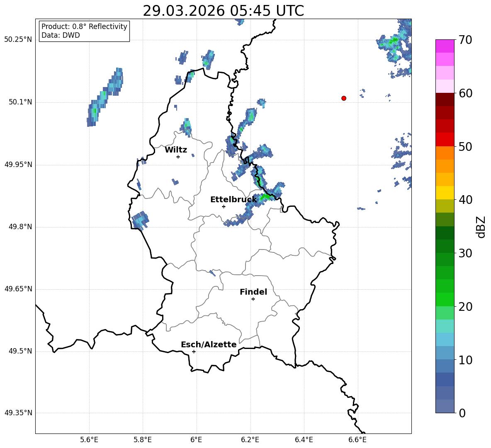Click the 50.25°N latitude label
This screenshot has height=448, width=491.
[18, 40]
